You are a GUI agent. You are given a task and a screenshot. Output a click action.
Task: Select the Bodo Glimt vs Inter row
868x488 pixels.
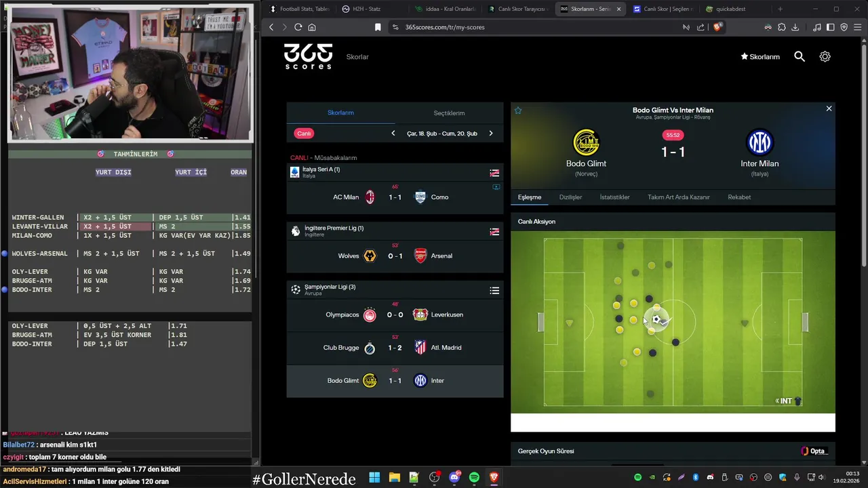(395, 381)
